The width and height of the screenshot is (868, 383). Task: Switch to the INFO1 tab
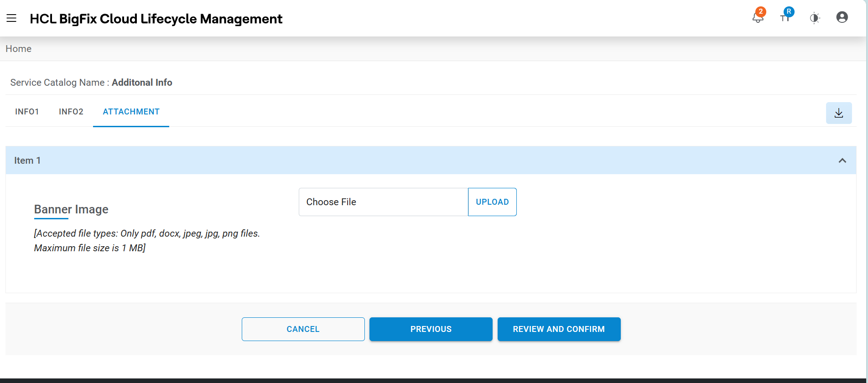[27, 112]
